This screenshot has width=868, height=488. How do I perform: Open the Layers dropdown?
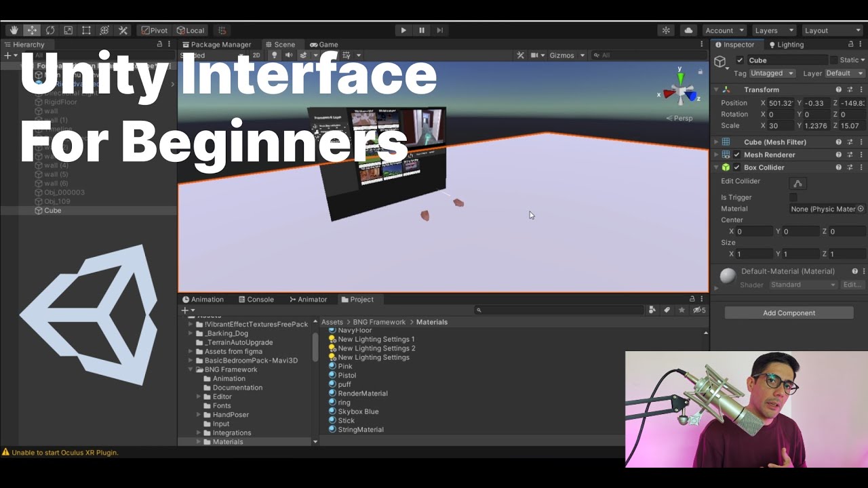click(x=773, y=30)
